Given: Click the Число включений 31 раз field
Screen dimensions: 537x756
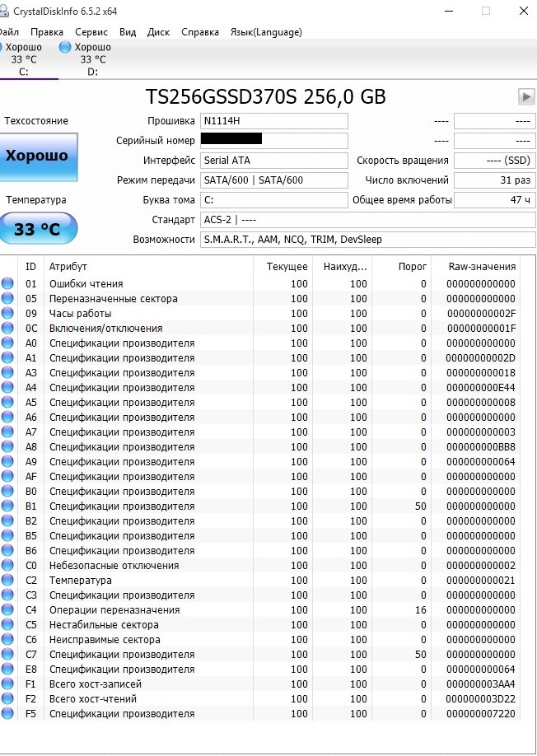Looking at the screenshot, I should tap(494, 180).
